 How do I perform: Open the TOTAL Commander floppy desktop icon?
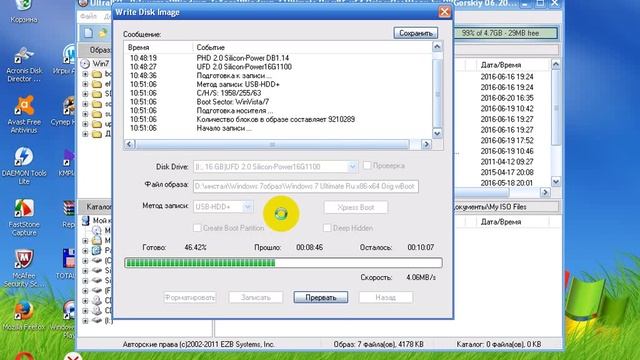(69, 259)
